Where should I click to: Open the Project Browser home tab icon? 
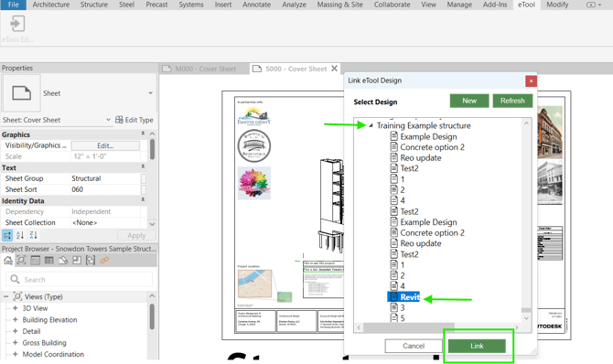point(8,260)
